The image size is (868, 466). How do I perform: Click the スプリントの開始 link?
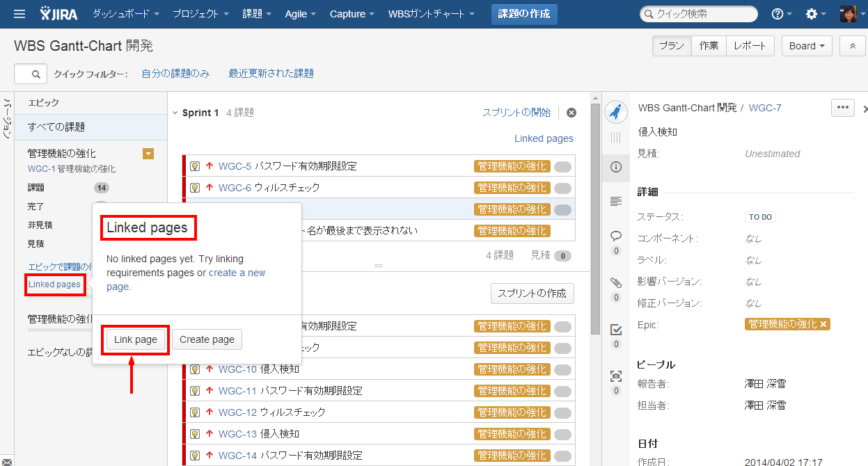pos(516,113)
